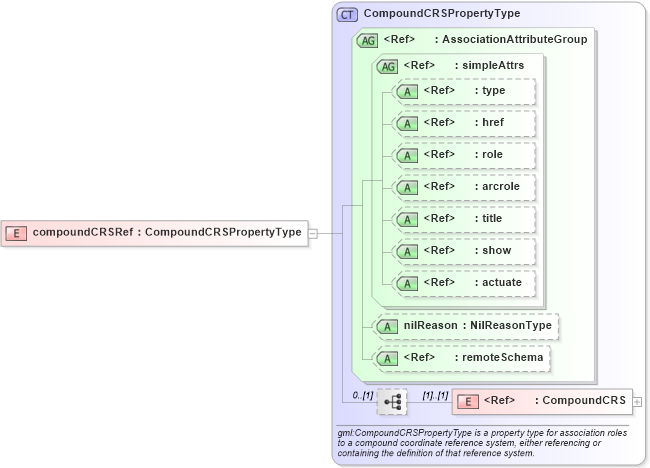This screenshot has height=468, width=650.
Task: Click the A icon of show attribute
Action: coord(407,252)
